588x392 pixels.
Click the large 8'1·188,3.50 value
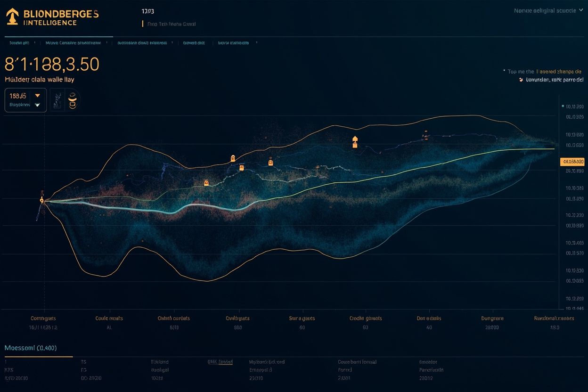click(x=52, y=64)
